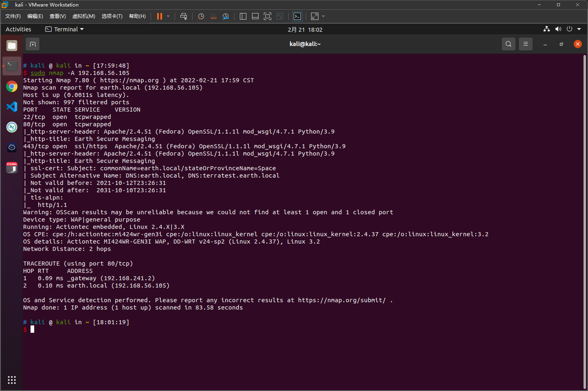Click the terminal prompt cursor
The height and width of the screenshot is (391, 588).
(32, 329)
